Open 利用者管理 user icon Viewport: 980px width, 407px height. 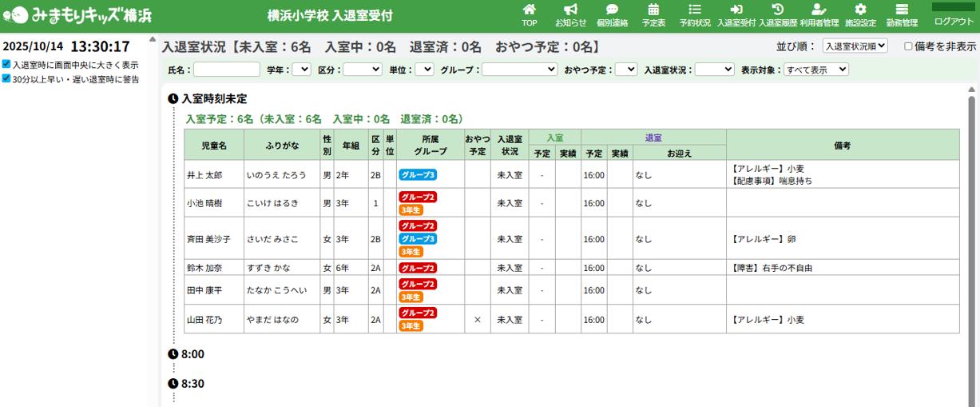tap(819, 14)
